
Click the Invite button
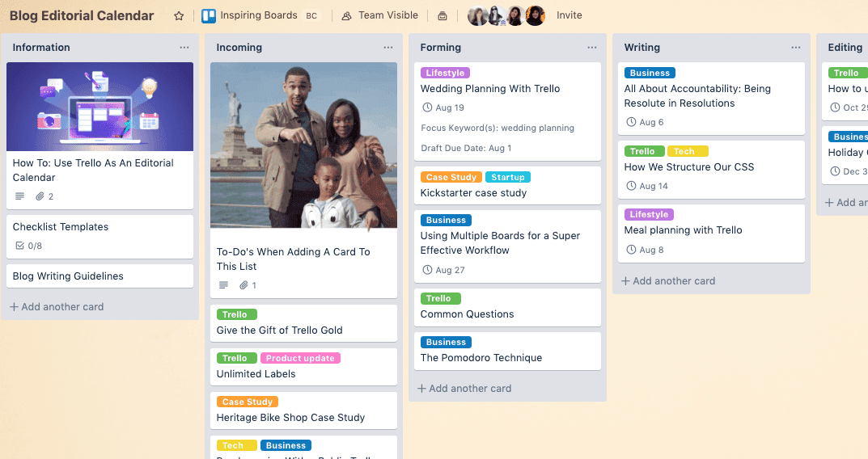coord(569,15)
